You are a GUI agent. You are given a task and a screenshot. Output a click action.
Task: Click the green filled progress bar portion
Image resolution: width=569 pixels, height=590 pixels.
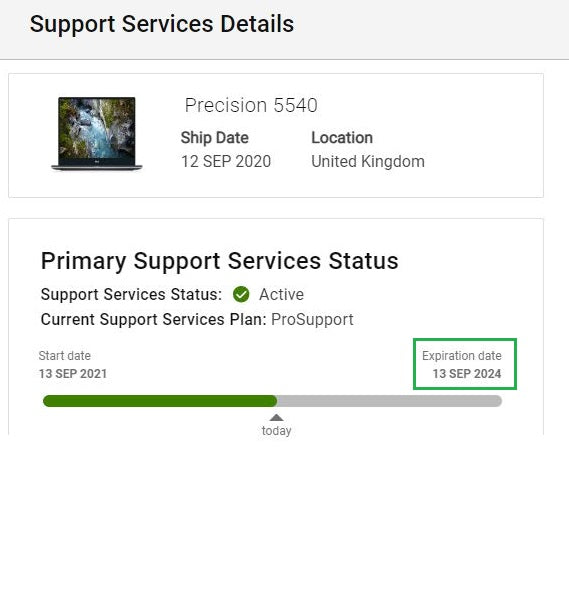(x=160, y=401)
